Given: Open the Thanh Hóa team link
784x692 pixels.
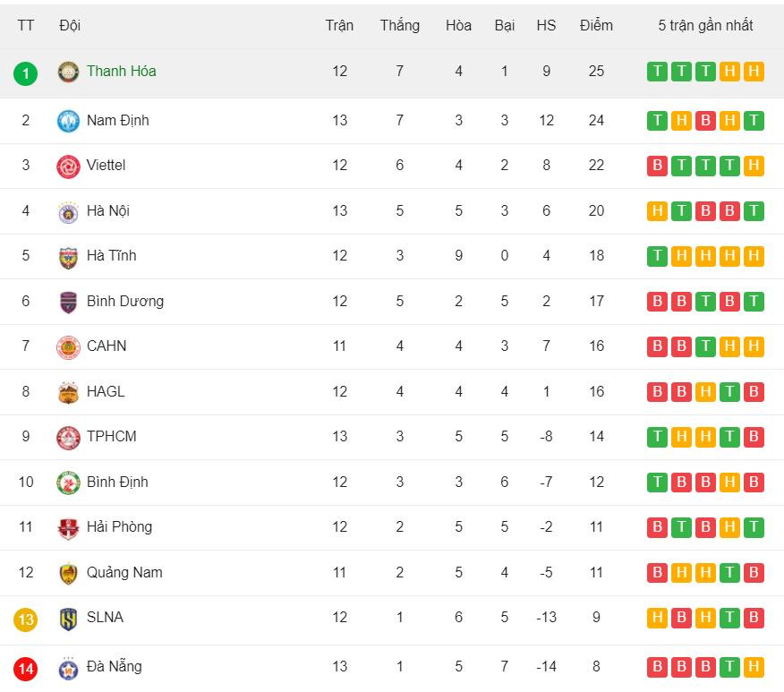Looking at the screenshot, I should tap(121, 71).
